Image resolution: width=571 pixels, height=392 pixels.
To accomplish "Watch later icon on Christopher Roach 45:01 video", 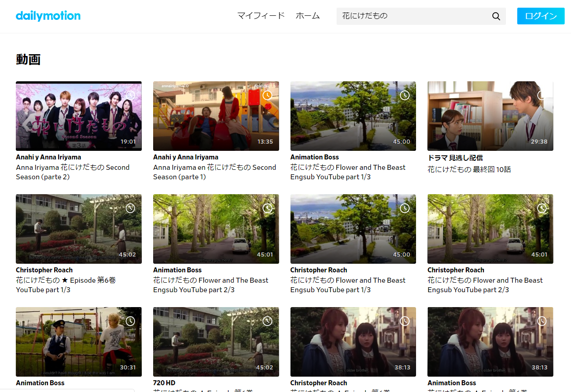I will click(x=542, y=208).
